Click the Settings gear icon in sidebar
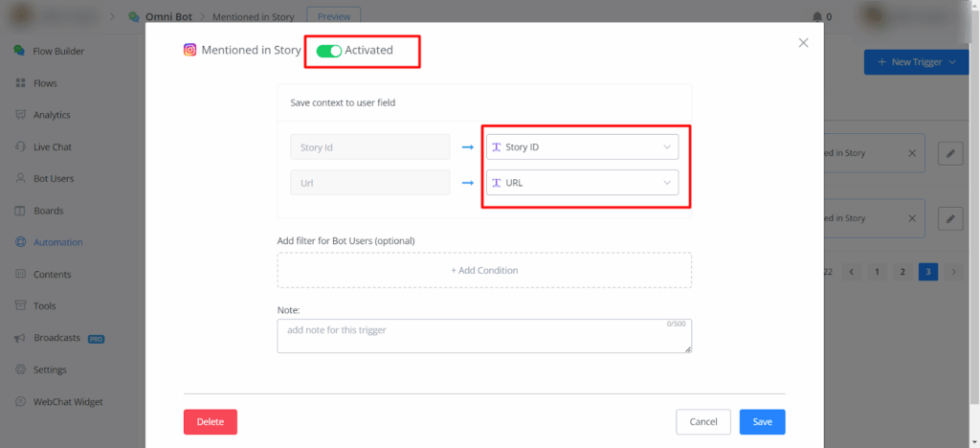980x448 pixels. (20, 370)
